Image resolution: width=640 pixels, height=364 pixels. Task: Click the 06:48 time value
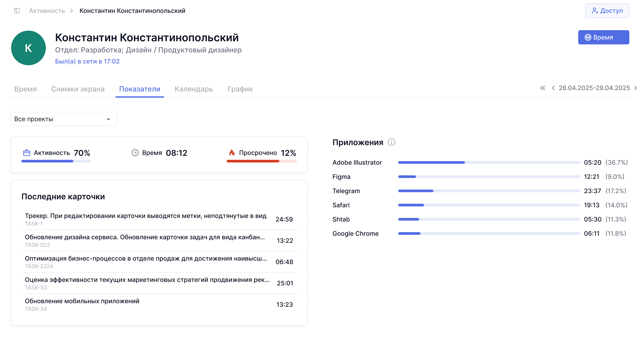(284, 262)
